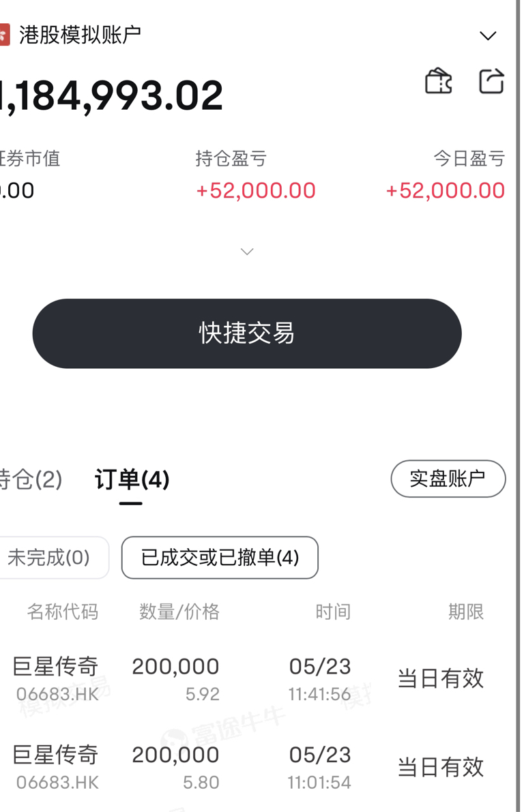Screen dimensions: 524x812
Task: Tap the 快捷交易 button
Action: coord(247,333)
